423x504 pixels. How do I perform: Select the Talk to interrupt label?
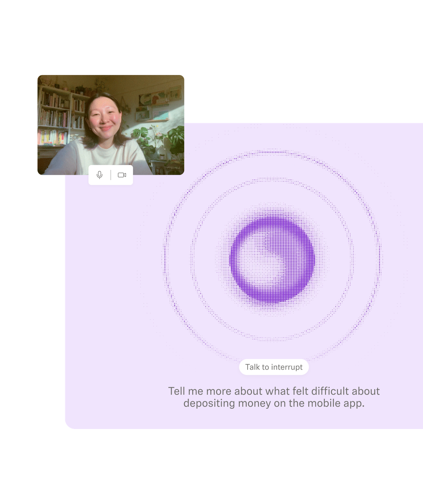[x=274, y=367]
